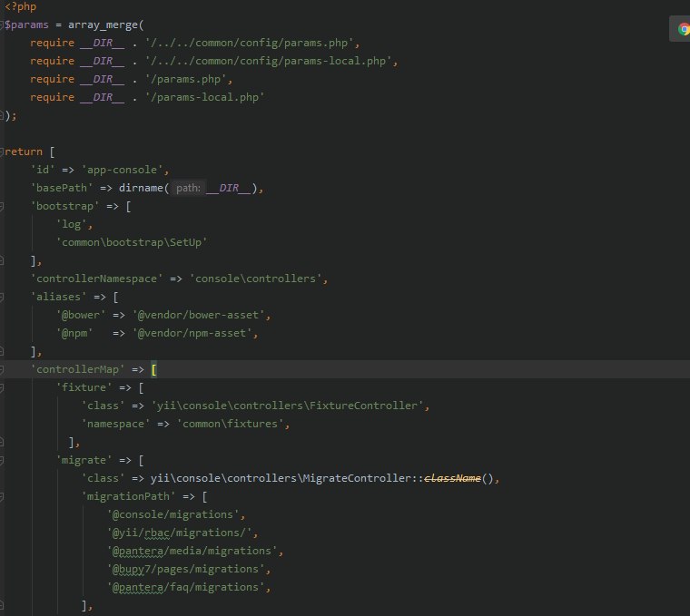The height and width of the screenshot is (616, 690).
Task: Click the array_merge function name
Action: coord(103,24)
